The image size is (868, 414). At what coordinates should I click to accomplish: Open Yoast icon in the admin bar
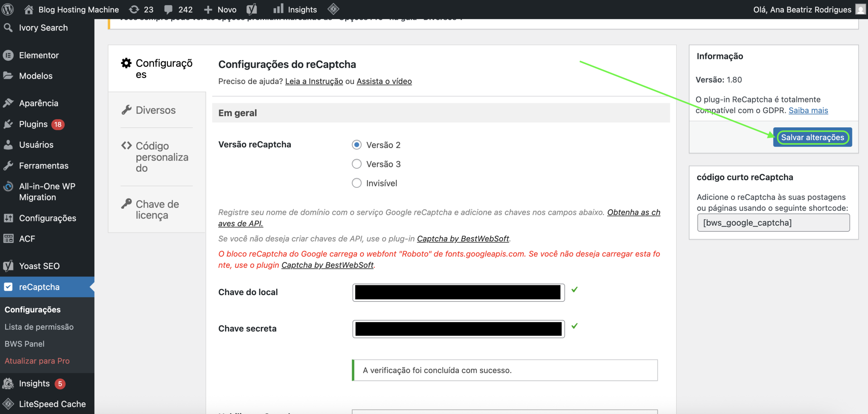tap(252, 9)
